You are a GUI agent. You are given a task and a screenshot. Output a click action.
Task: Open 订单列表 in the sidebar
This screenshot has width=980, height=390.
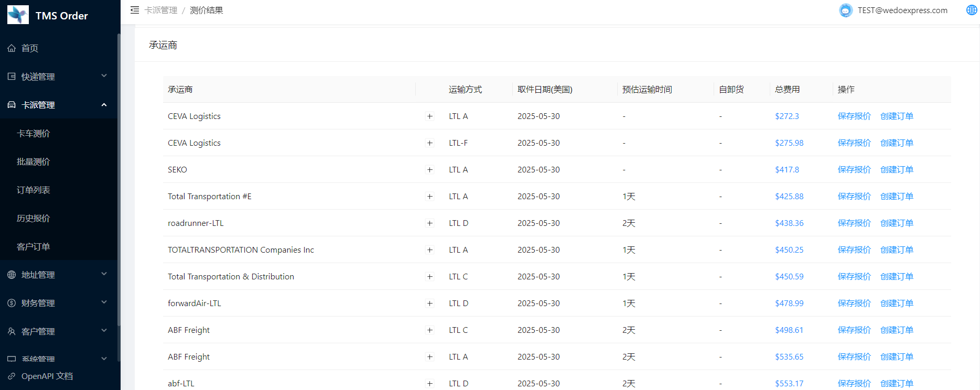pos(34,190)
